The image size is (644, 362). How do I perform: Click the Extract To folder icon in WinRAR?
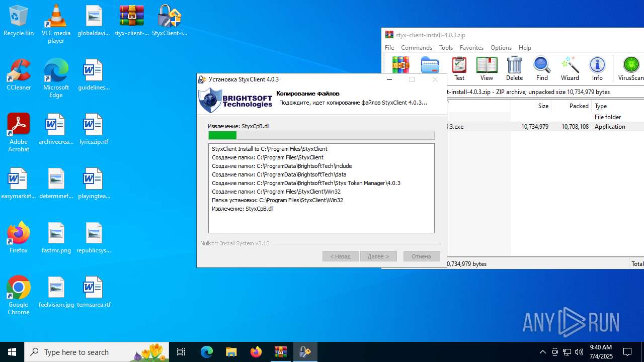(x=430, y=65)
